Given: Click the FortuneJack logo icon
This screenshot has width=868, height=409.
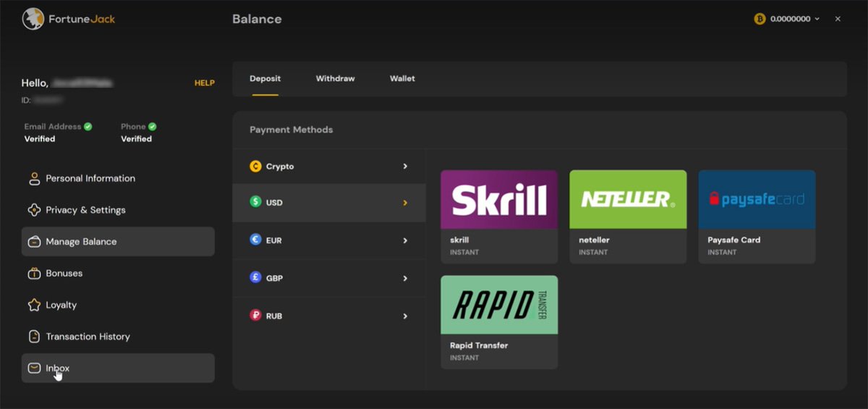Looking at the screenshot, I should click(33, 19).
